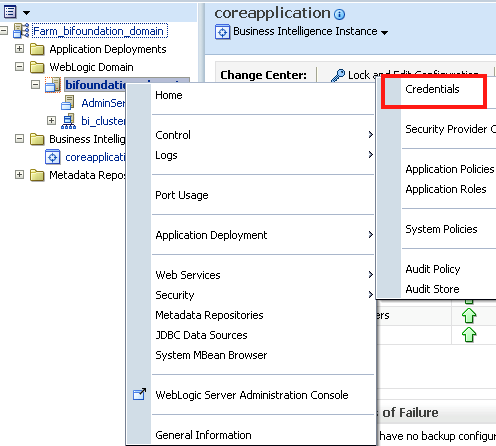Open the Farm_bifoundation_domain link
Screen dimensions: 496x446
[x=99, y=31]
